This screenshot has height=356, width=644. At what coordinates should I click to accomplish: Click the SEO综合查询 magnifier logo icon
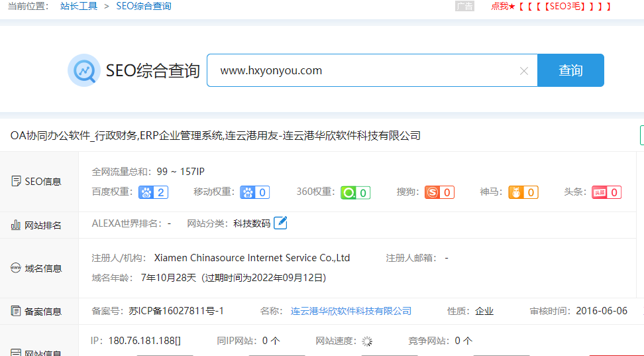(84, 70)
